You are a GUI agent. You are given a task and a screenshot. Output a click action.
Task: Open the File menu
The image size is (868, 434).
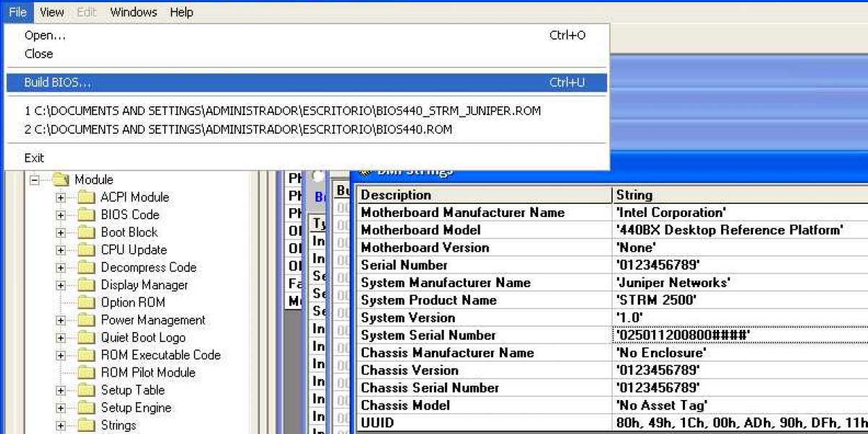[18, 12]
